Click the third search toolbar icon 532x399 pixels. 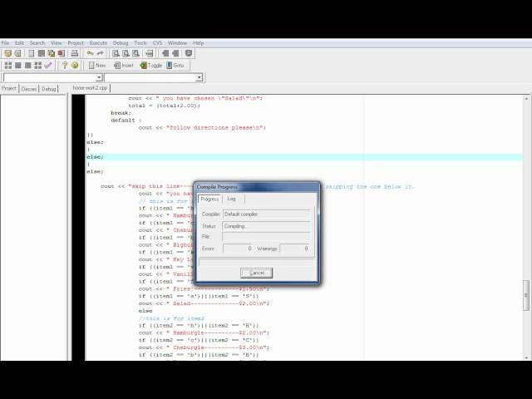click(135, 53)
